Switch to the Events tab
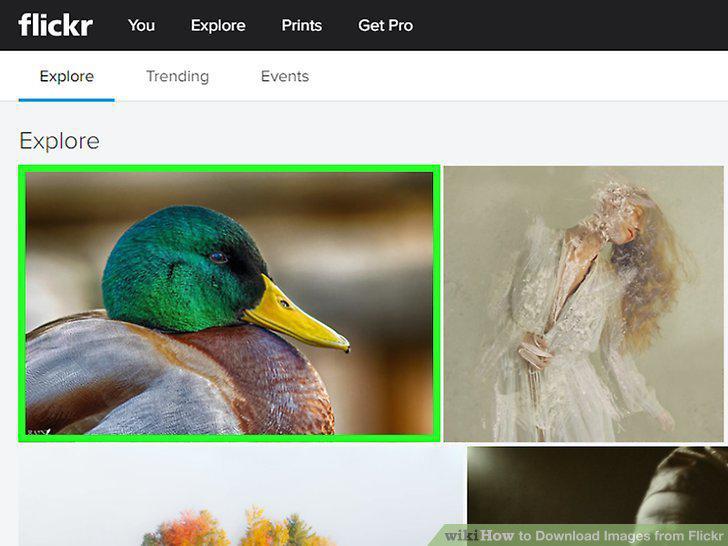Screen dimensions: 728x546 pyautogui.click(x=285, y=76)
